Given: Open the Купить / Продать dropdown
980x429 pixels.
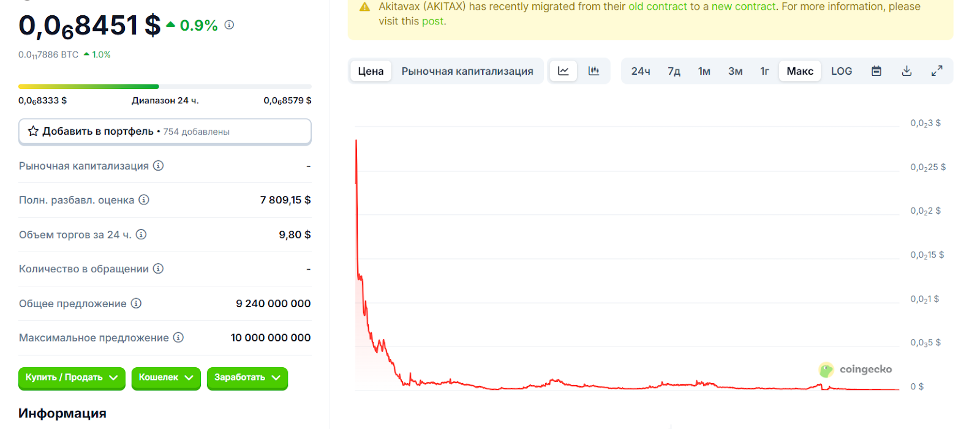Looking at the screenshot, I should coord(72,378).
